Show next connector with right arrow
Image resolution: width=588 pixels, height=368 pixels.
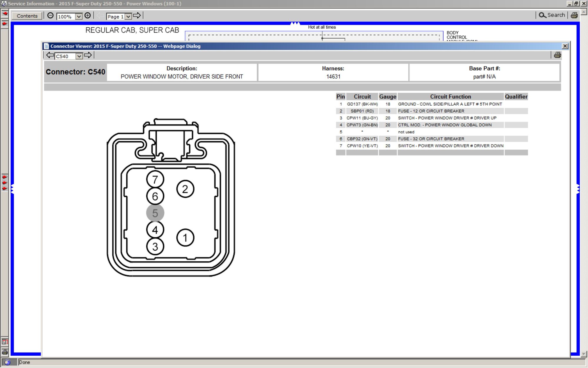pyautogui.click(x=88, y=55)
